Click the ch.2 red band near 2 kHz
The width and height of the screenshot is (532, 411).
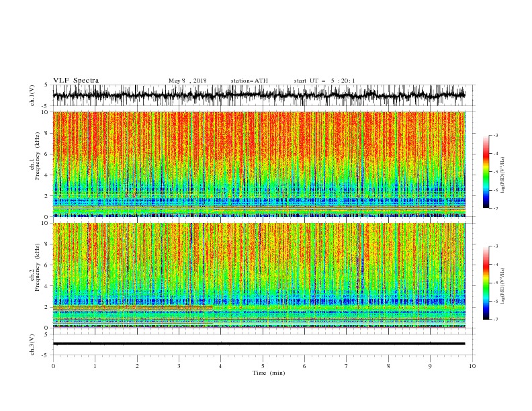tap(132, 308)
